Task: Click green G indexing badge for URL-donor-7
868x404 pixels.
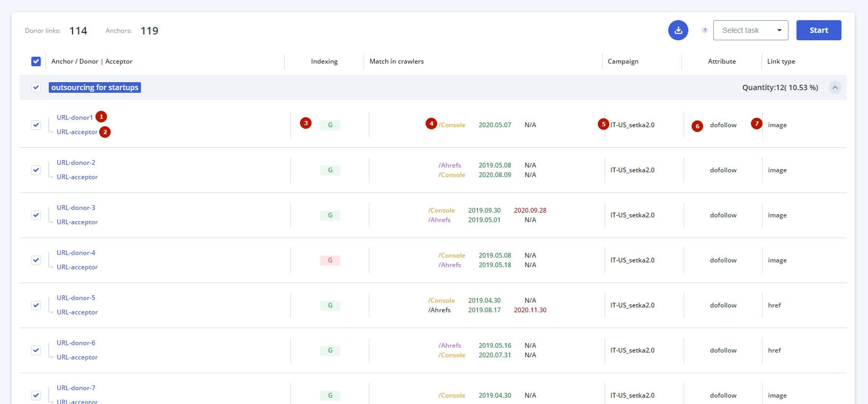Action: pyautogui.click(x=330, y=396)
